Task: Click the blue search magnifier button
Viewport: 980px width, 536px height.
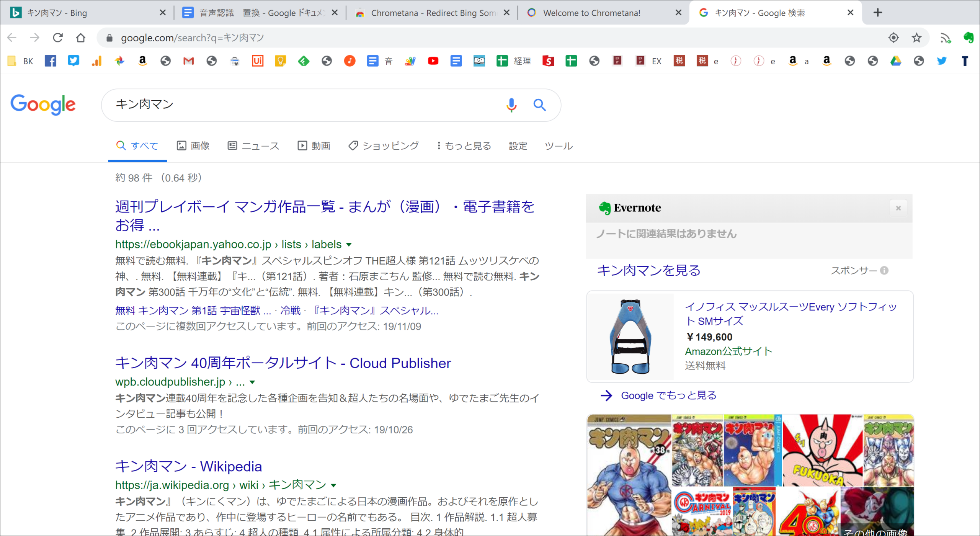Action: click(x=539, y=105)
